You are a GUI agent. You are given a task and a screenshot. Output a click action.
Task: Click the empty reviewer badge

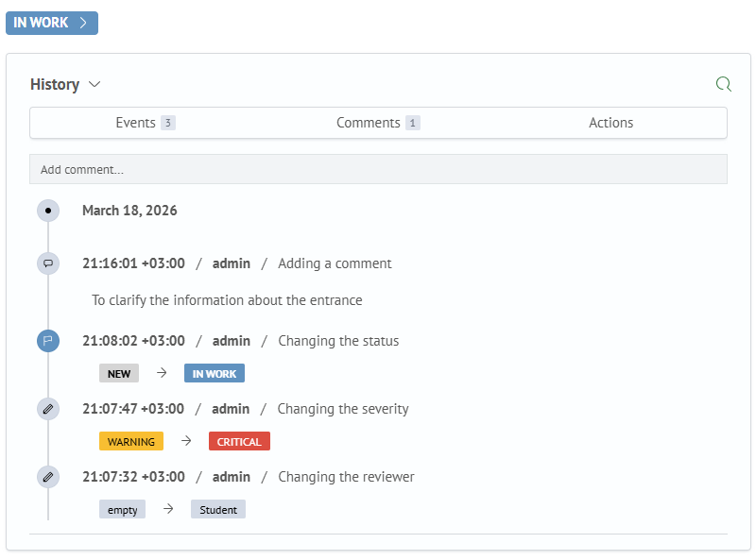(123, 509)
